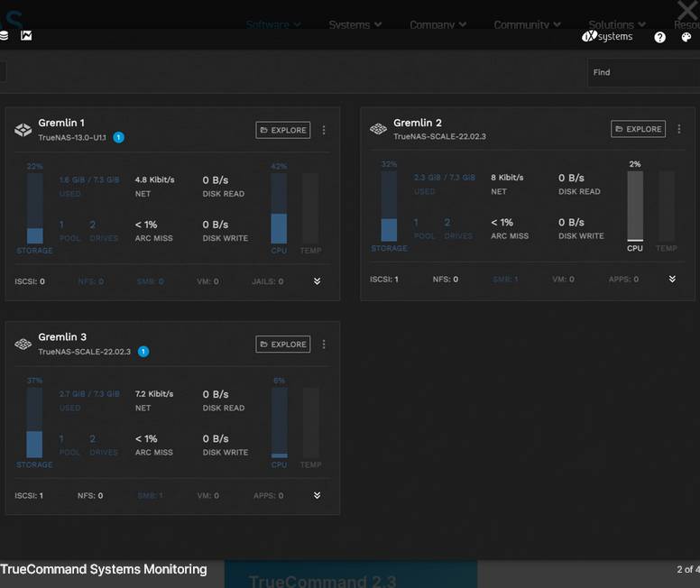The width and height of the screenshot is (700, 588).
Task: Select the Gremlin 3 title
Action: pyautogui.click(x=62, y=337)
